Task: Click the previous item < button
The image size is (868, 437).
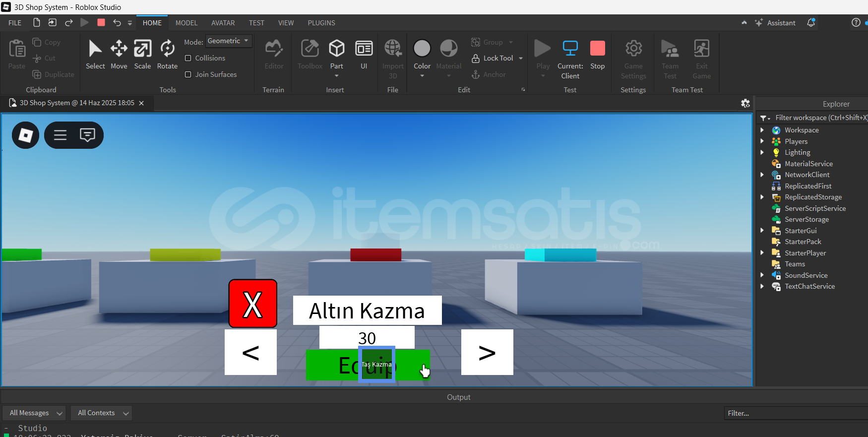Action: (x=250, y=352)
